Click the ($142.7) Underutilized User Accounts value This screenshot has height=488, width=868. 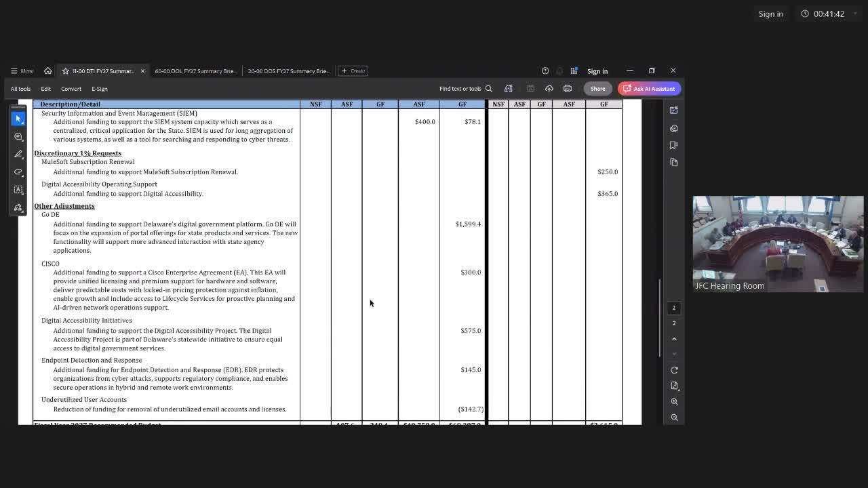(471, 409)
